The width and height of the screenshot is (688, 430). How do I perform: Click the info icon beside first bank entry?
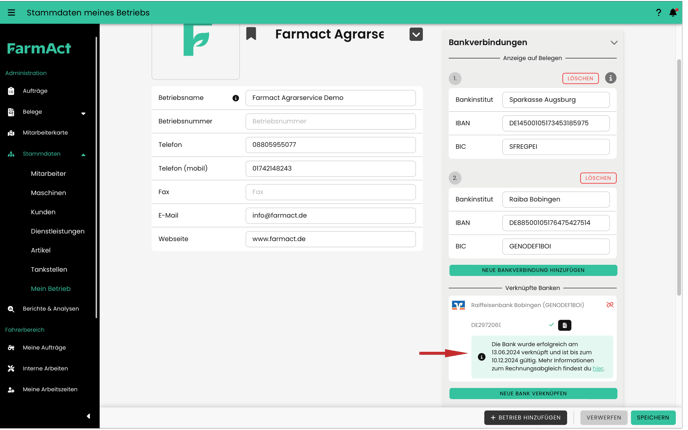coord(611,78)
